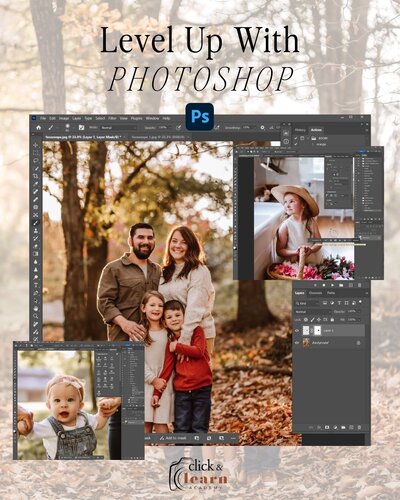The image size is (400, 500).
Task: Select the Blur tool droplet icon
Action: click(36, 262)
